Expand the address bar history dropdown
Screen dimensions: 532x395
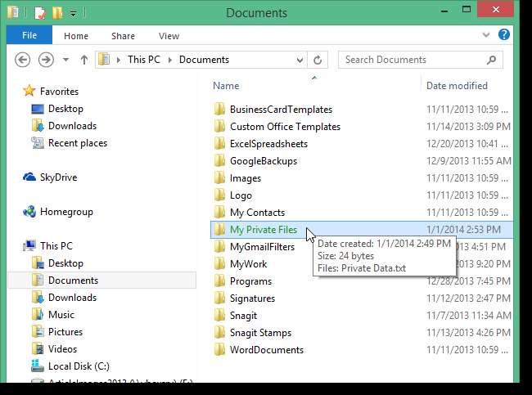pyautogui.click(x=300, y=60)
